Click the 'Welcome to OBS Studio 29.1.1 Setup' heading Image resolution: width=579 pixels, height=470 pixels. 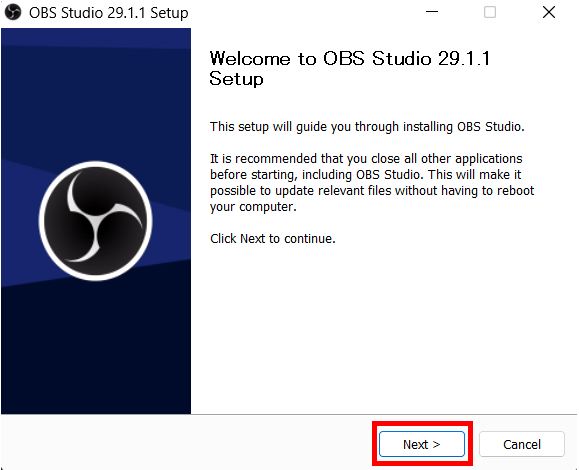[350, 68]
